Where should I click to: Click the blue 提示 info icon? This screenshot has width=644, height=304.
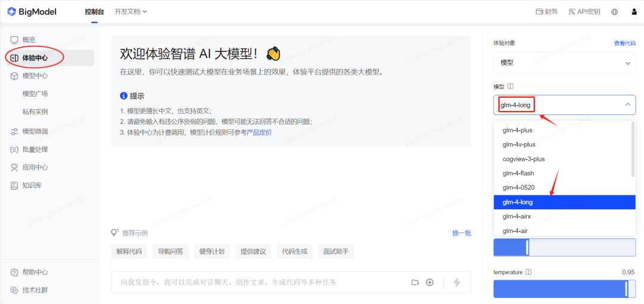pyautogui.click(x=123, y=96)
